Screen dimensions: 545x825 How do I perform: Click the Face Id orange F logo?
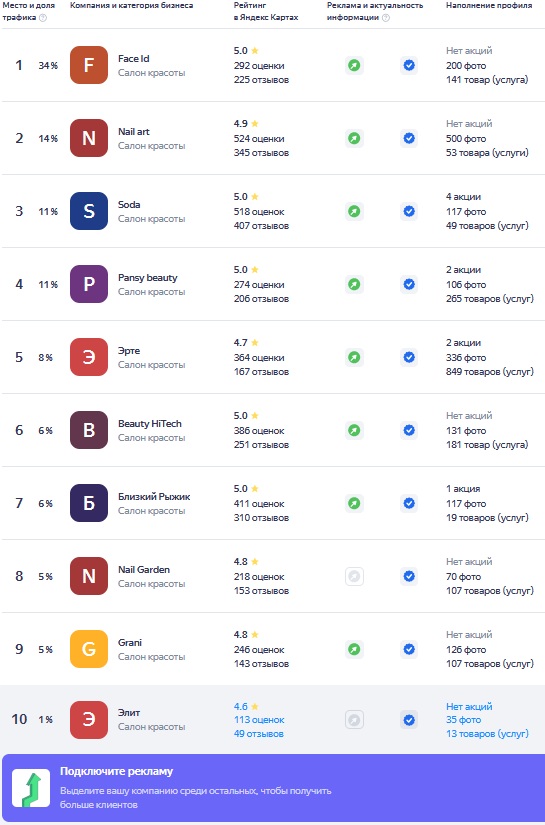point(89,65)
